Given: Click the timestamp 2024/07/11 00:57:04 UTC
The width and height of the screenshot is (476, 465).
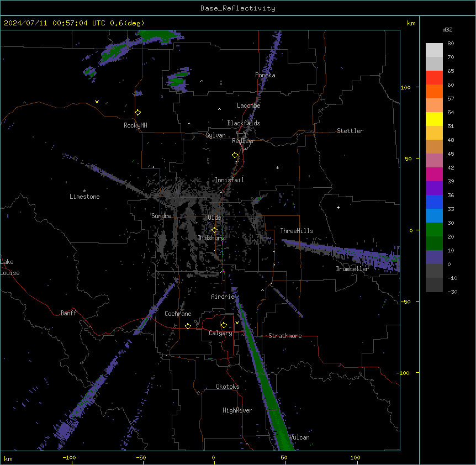Looking at the screenshot, I should click(x=54, y=23).
